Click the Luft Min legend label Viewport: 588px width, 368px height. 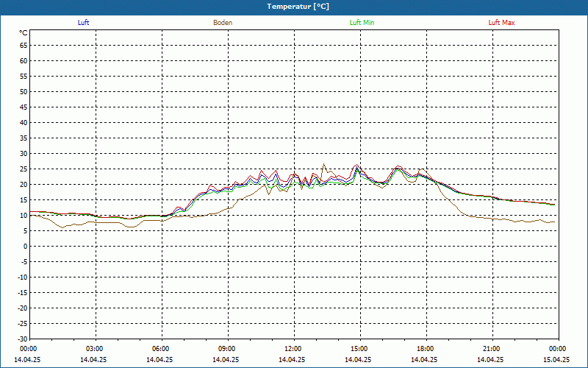pos(362,23)
